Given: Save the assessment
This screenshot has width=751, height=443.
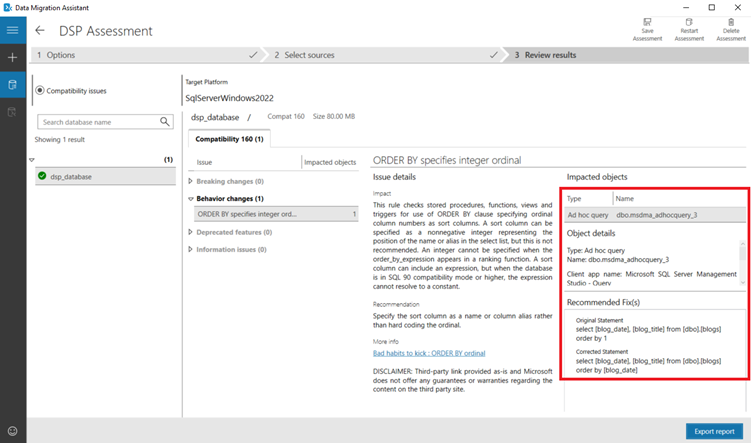Looking at the screenshot, I should [647, 30].
